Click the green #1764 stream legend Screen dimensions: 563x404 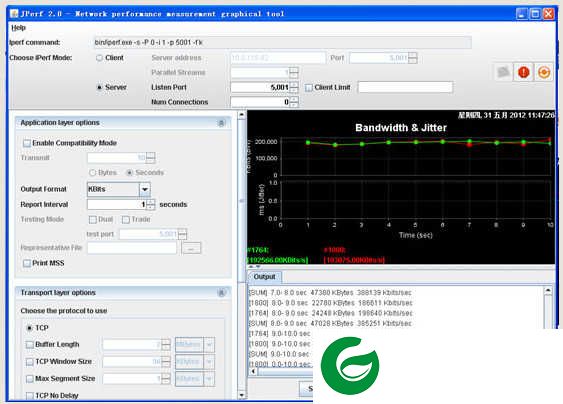(x=277, y=255)
